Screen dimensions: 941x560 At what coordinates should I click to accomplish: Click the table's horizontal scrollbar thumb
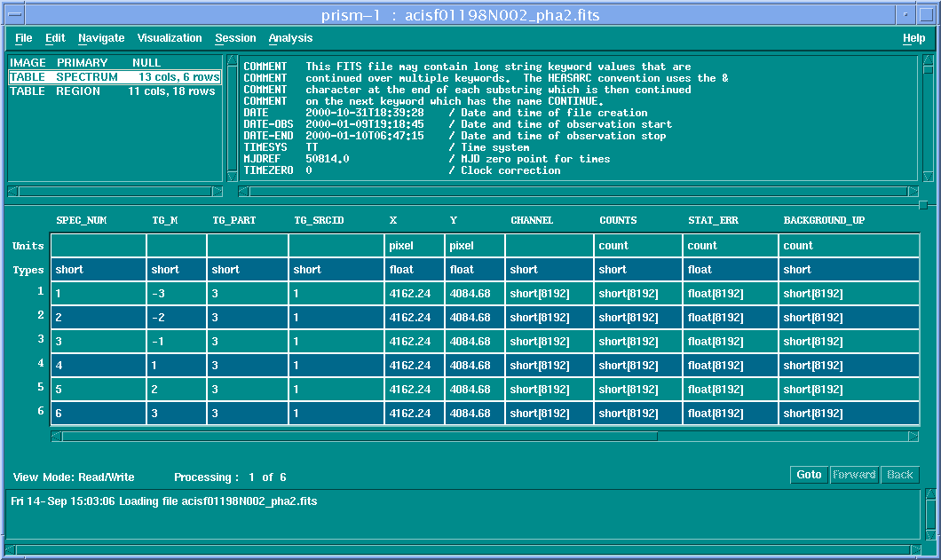(x=360, y=436)
